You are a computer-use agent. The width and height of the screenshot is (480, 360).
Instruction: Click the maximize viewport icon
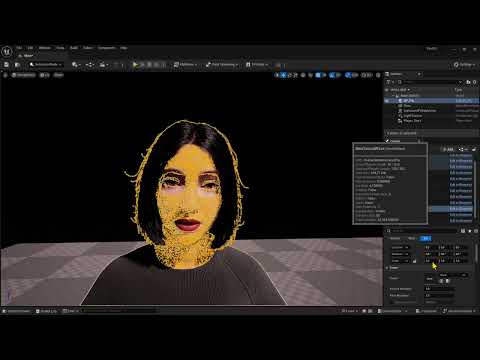click(x=378, y=75)
